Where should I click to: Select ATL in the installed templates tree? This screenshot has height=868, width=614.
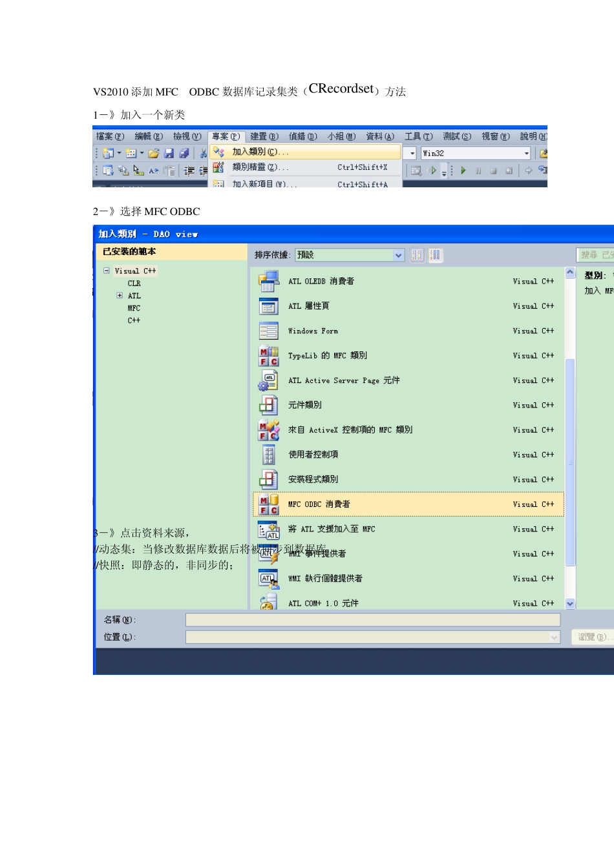134,296
